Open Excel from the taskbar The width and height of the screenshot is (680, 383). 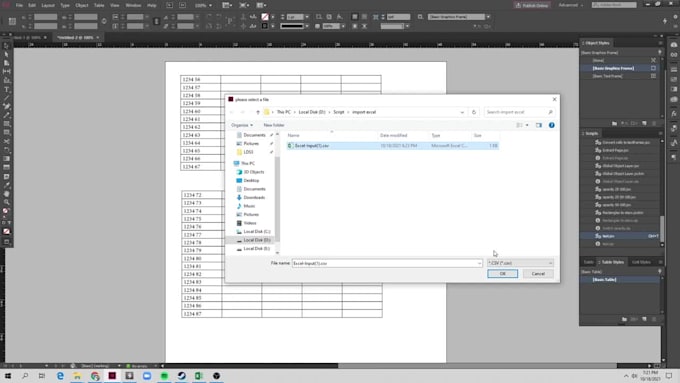(199, 376)
